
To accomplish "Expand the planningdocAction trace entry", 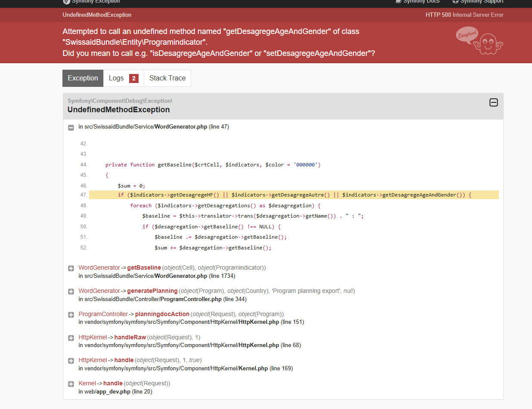I will click(x=71, y=315).
